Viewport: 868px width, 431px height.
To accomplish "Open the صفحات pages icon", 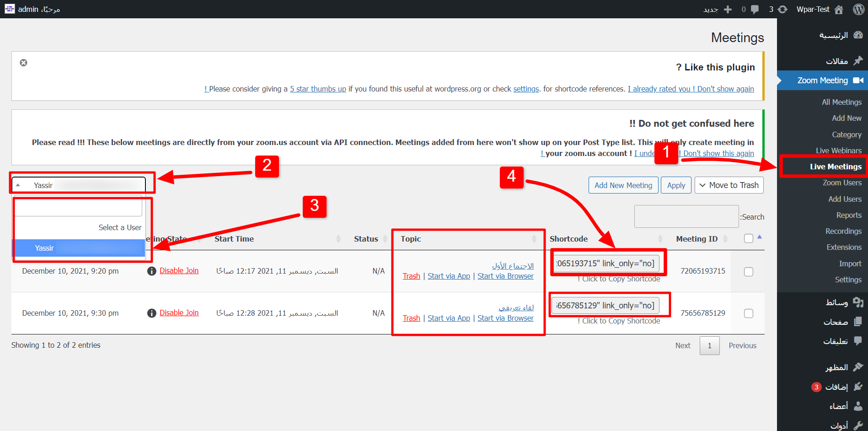I will pos(858,322).
